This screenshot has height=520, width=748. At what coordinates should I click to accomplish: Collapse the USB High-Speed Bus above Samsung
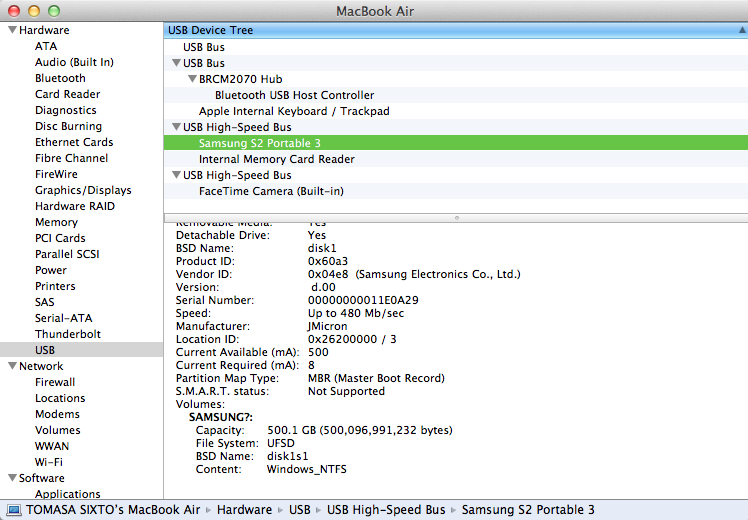coord(176,126)
